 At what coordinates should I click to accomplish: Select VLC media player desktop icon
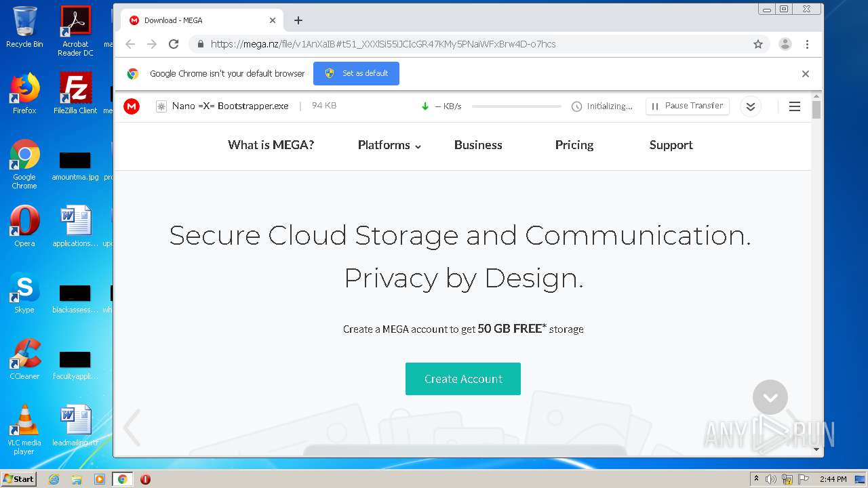tap(24, 430)
